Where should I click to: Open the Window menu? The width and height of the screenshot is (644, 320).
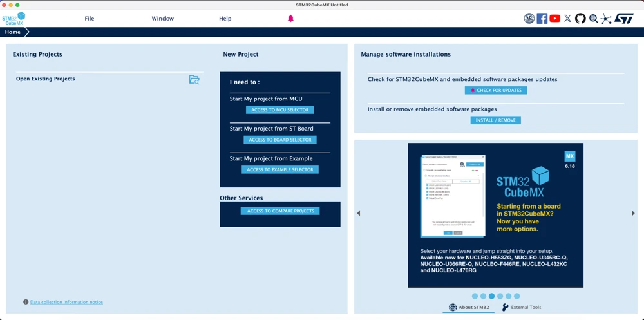[163, 19]
